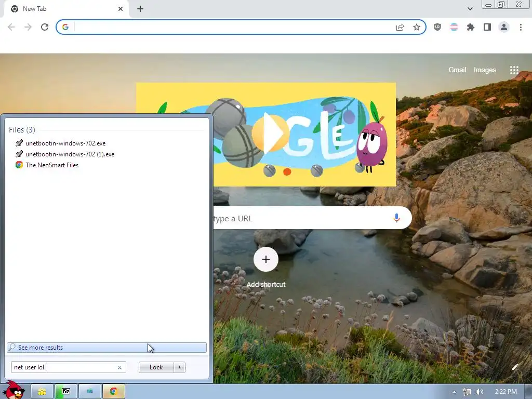Image resolution: width=532 pixels, height=399 pixels.
Task: Click the Angry Birds Start button
Action: (14, 390)
